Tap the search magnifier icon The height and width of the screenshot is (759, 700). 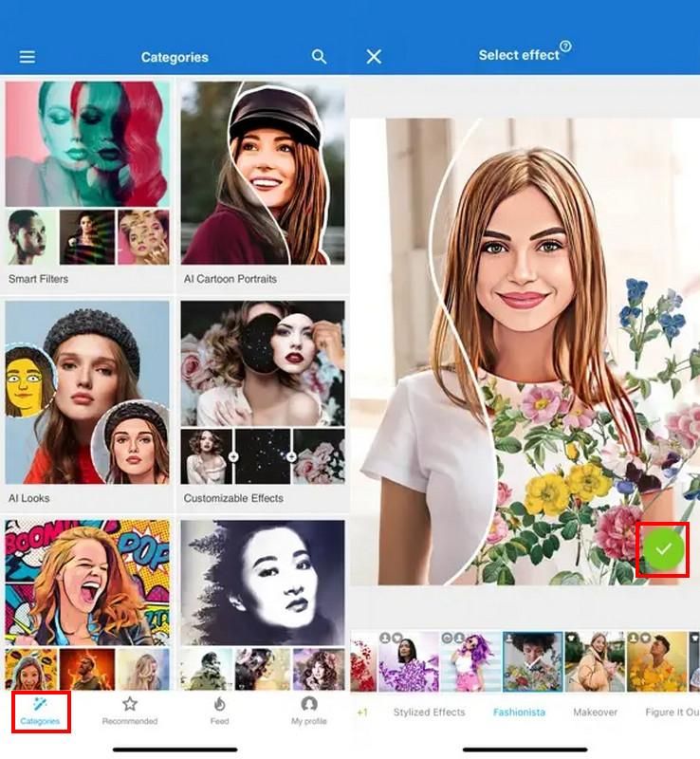point(319,57)
